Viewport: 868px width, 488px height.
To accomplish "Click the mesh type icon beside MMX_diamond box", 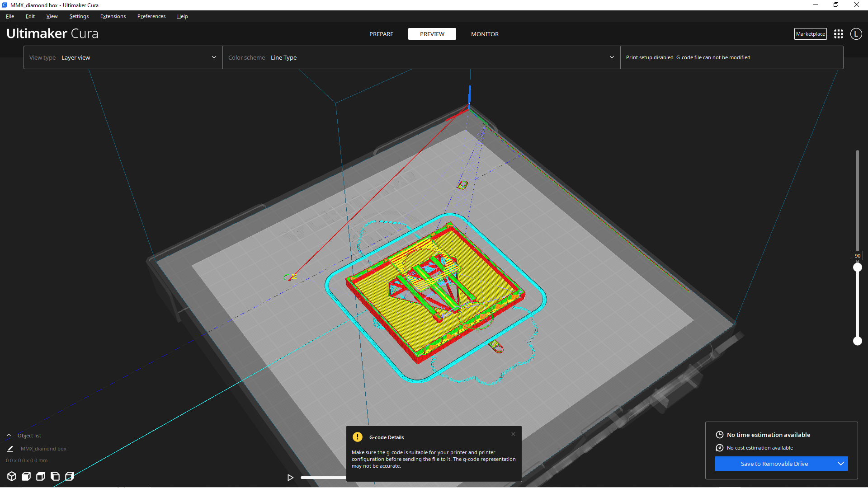I will coord(10,449).
